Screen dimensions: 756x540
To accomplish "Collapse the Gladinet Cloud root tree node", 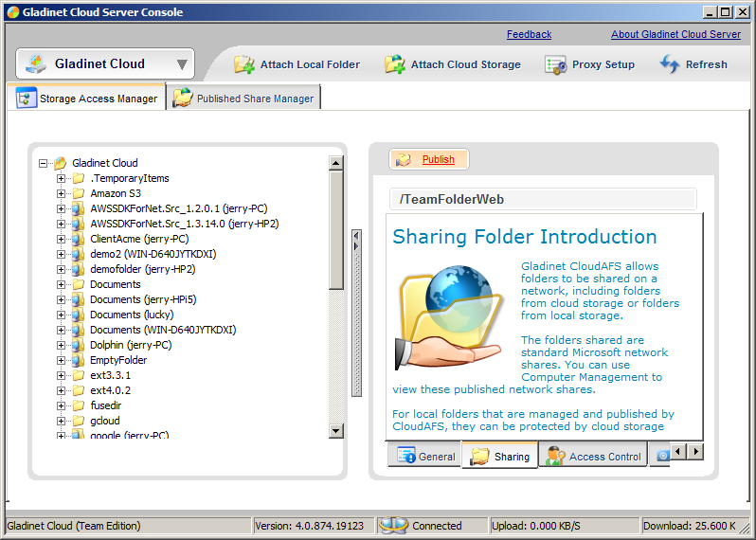I will [x=43, y=164].
